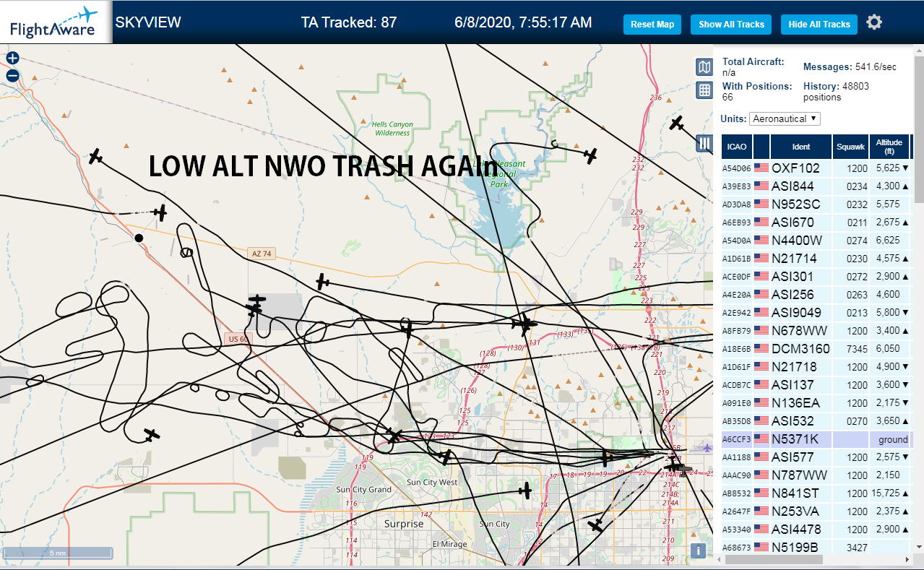
Task: Click the FlightAware logo
Action: (x=54, y=22)
